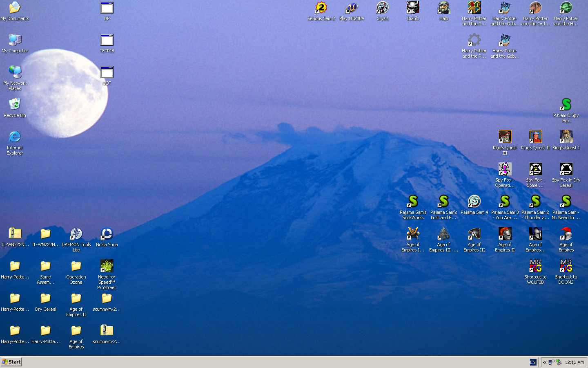The width and height of the screenshot is (588, 368).
Task: Launch King's Quest III
Action: [x=505, y=142]
